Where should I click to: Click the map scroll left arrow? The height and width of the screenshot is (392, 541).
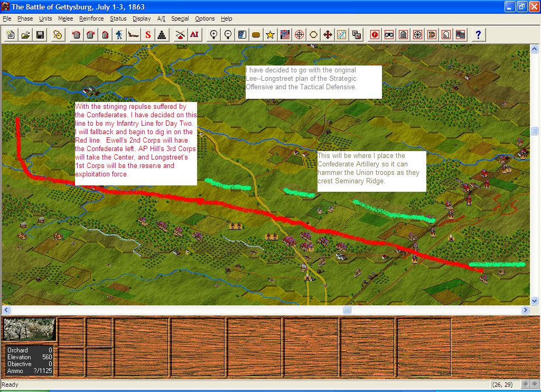pyautogui.click(x=6, y=310)
